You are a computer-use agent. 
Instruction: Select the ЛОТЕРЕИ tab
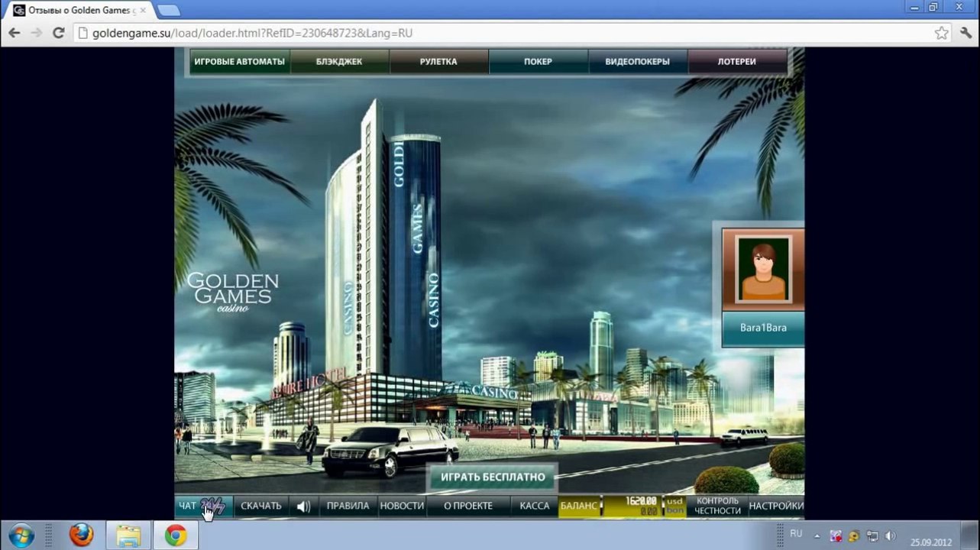pos(736,62)
